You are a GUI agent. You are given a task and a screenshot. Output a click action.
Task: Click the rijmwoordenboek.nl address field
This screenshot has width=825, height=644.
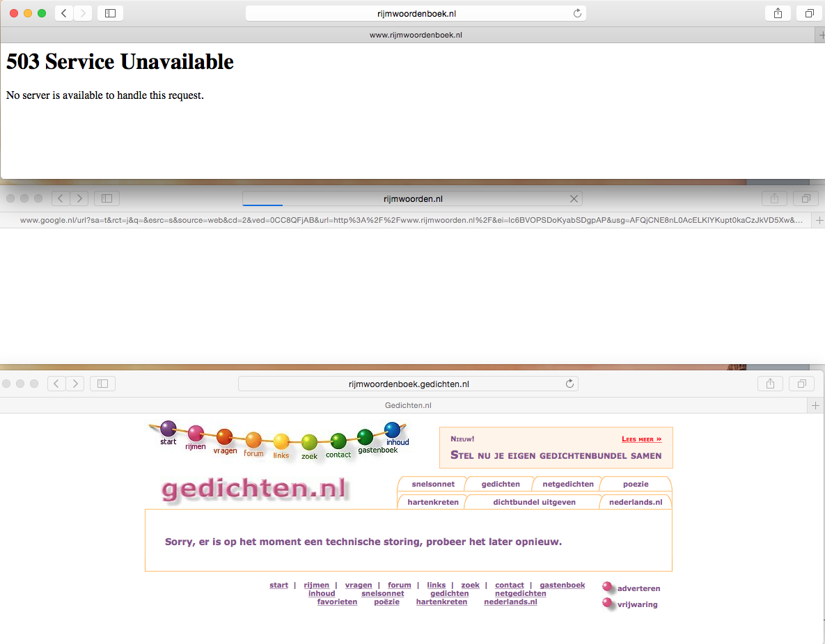tap(416, 14)
